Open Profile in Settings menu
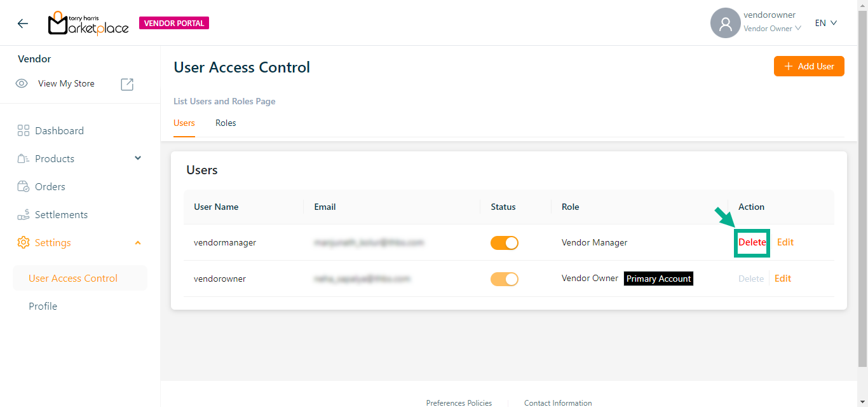Image resolution: width=868 pixels, height=407 pixels. click(43, 307)
